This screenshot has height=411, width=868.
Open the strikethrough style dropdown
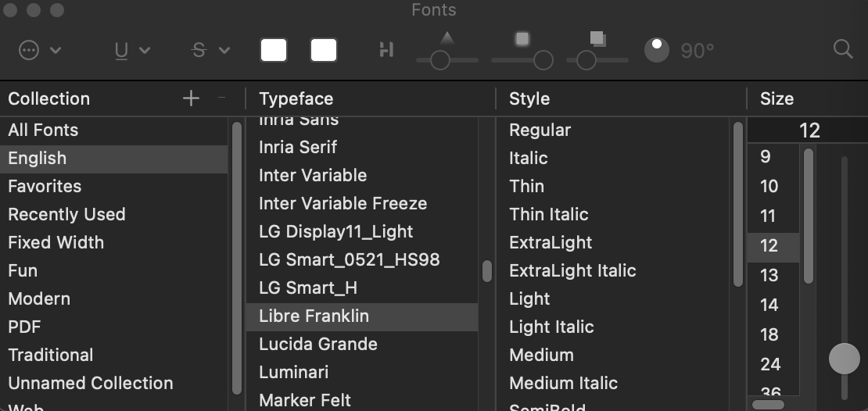coord(210,50)
